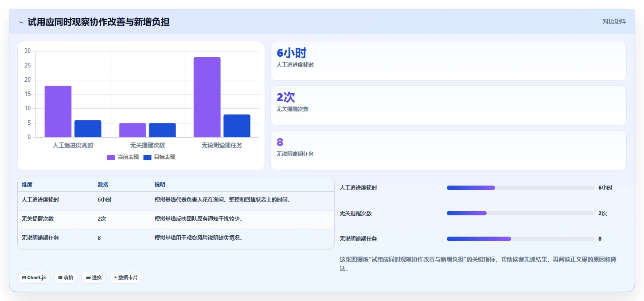This screenshot has height=301, width=644.
Task: Click the 说明 column header
Action: click(x=160, y=185)
